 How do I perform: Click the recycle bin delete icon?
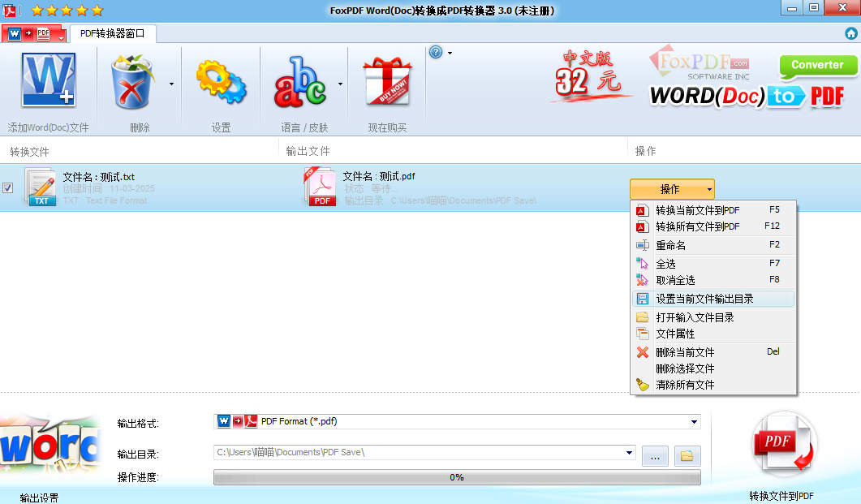132,81
